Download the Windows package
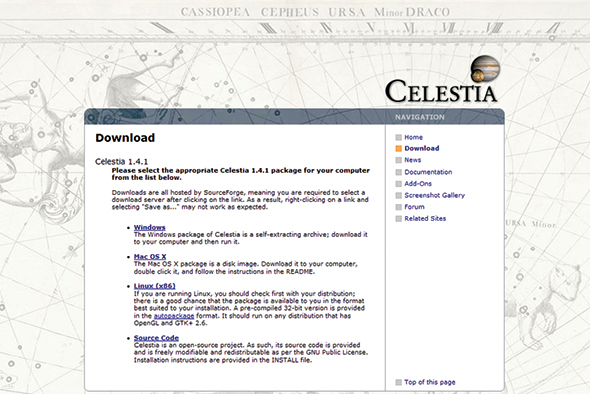The height and width of the screenshot is (394, 590). (149, 227)
